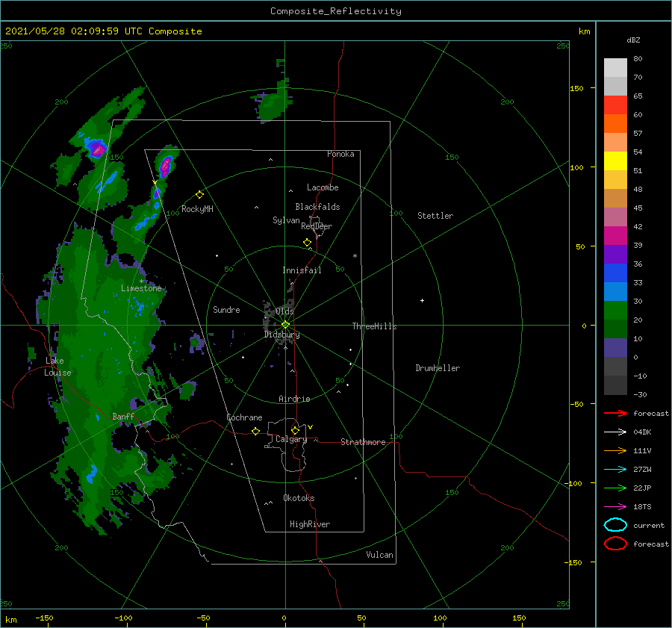Select the orange 60 dBZ swatch
The height and width of the screenshot is (628, 672).
tap(615, 123)
